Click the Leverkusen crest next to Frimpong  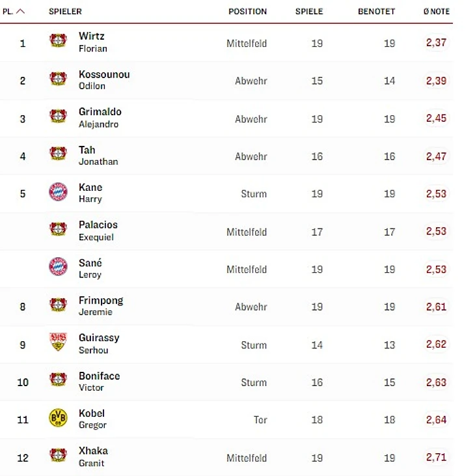click(58, 305)
